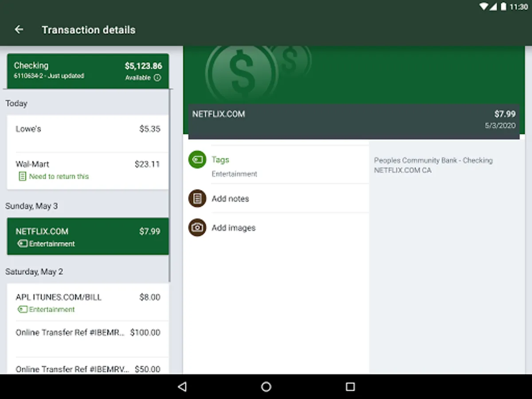Tap Add notes text

pyautogui.click(x=230, y=199)
